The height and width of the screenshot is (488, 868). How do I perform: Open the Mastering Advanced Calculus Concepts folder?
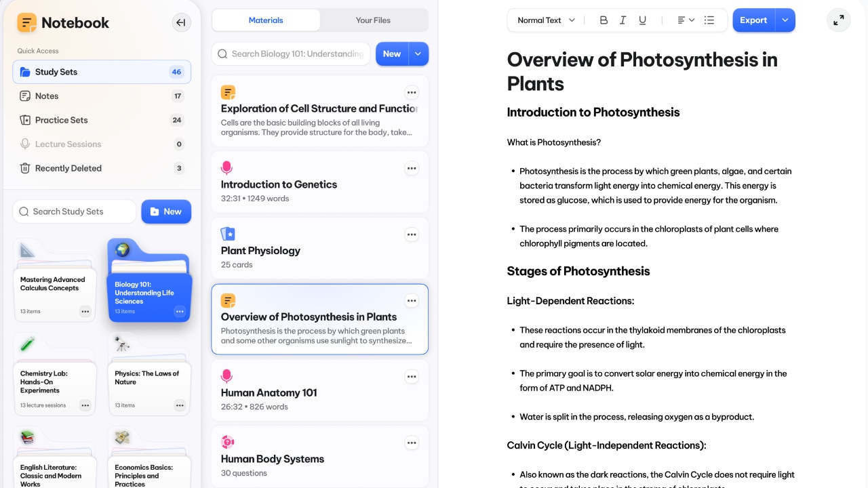point(54,284)
